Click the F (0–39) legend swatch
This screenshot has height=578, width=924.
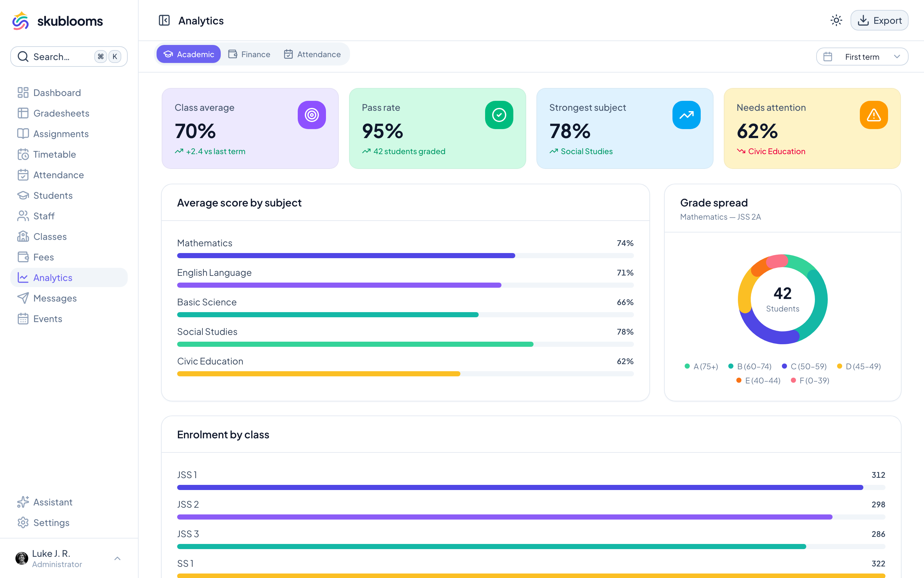click(x=793, y=381)
